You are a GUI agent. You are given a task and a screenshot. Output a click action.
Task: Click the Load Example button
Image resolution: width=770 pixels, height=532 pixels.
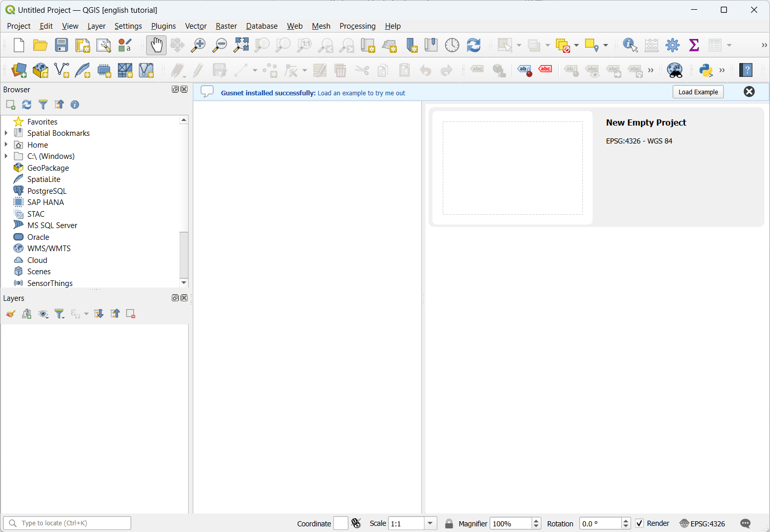tap(698, 92)
